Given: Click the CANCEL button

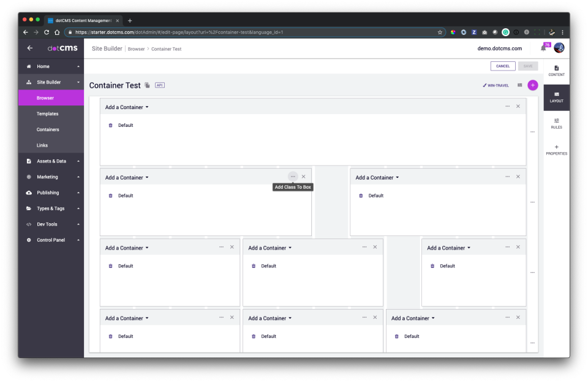Looking at the screenshot, I should tap(502, 66).
